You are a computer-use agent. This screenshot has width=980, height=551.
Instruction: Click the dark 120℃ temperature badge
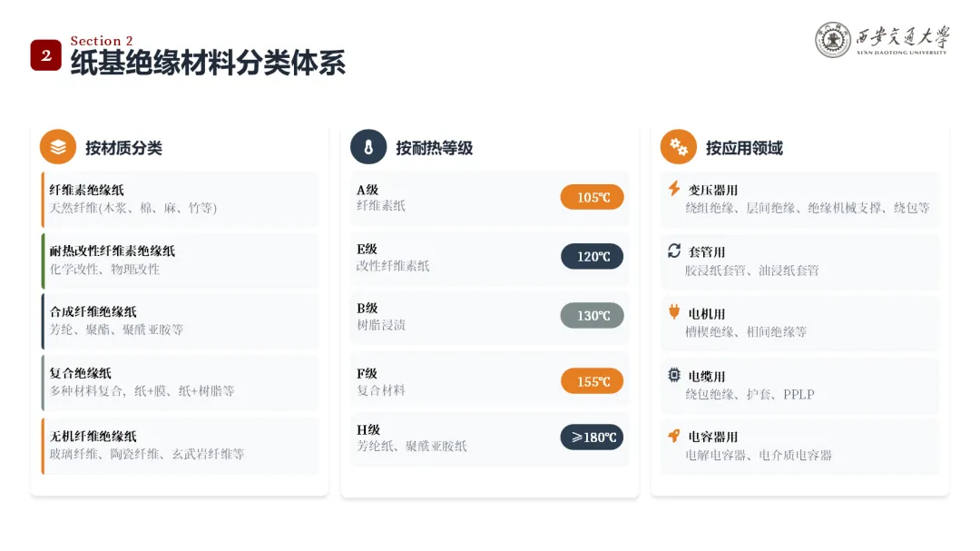pos(592,256)
